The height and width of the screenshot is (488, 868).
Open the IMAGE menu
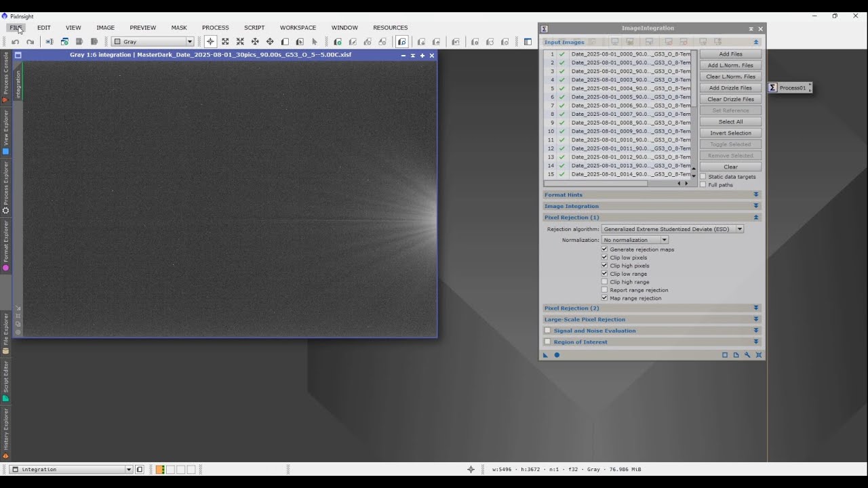105,28
